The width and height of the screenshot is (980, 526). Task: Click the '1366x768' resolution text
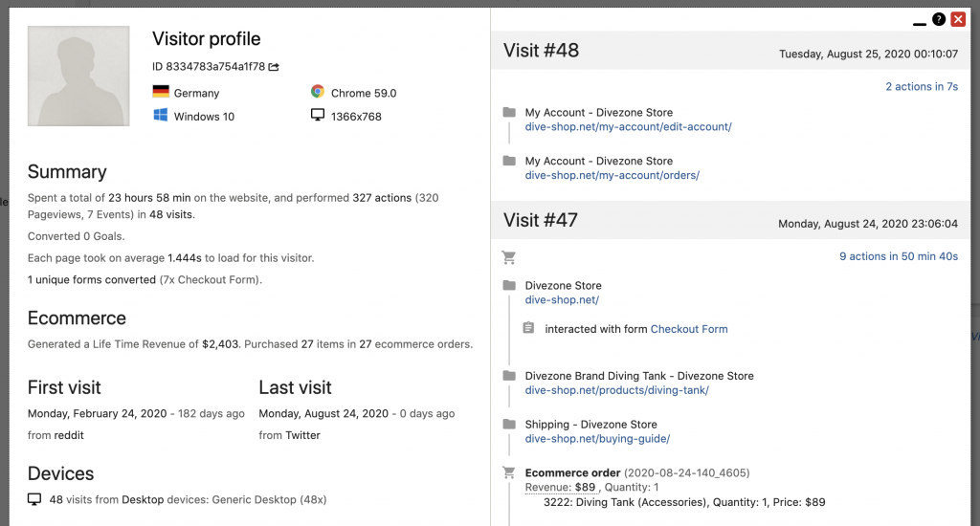356,117
